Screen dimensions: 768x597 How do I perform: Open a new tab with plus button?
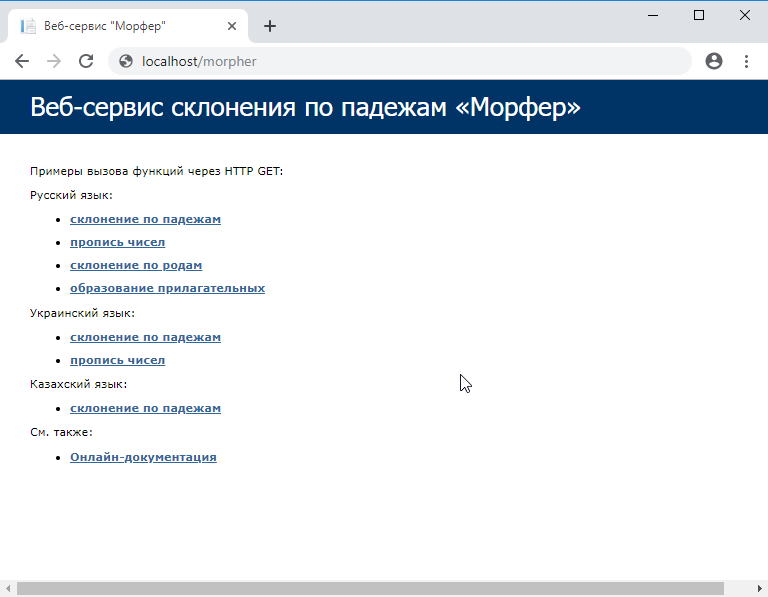[x=270, y=26]
